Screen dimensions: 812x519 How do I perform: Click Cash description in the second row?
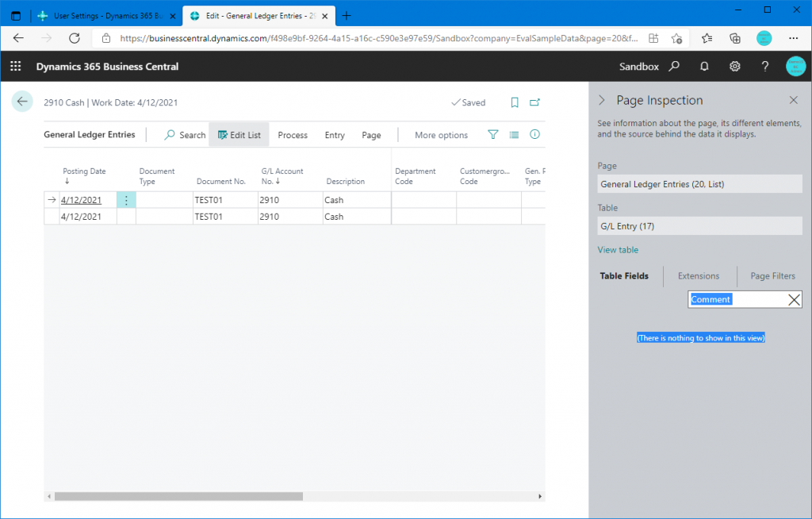click(x=334, y=217)
